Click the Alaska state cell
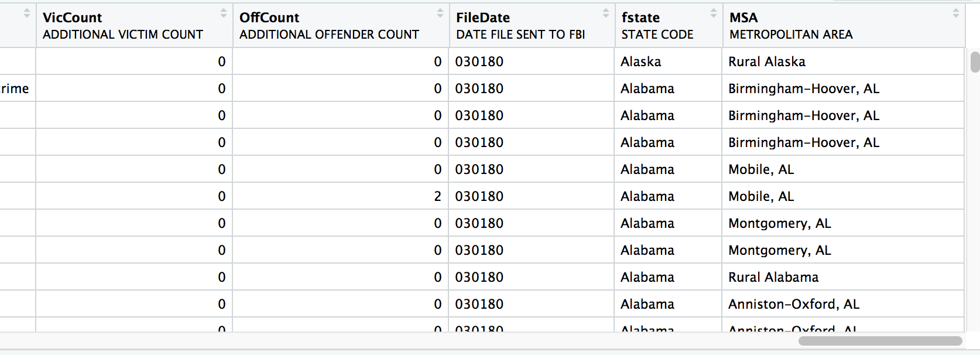980x355 pixels. tap(640, 62)
